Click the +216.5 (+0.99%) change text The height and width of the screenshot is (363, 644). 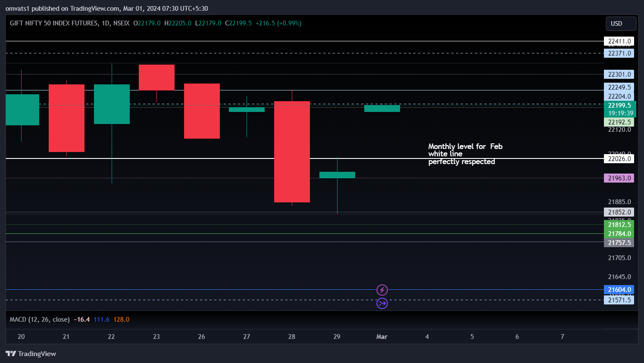click(x=278, y=23)
